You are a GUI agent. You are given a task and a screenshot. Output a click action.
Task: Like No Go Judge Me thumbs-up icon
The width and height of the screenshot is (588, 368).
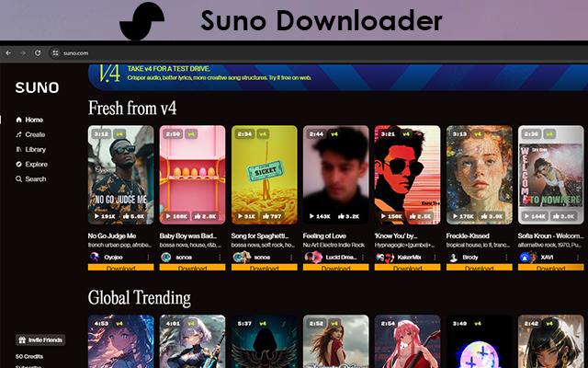126,216
